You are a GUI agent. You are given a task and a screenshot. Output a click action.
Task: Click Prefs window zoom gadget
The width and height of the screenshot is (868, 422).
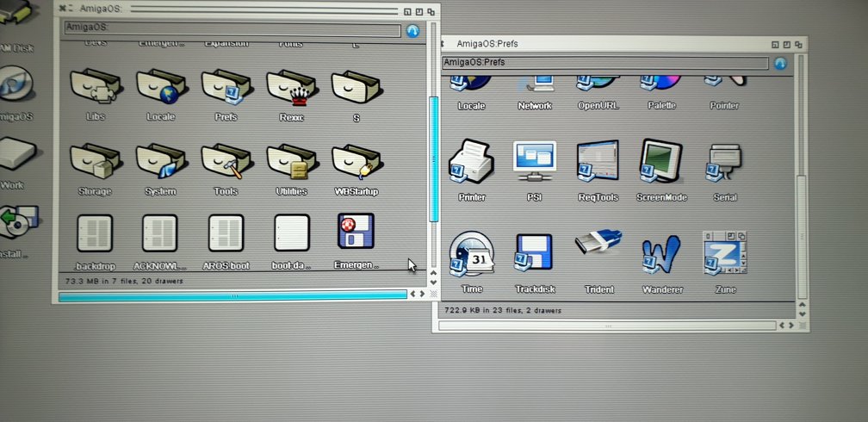(786, 44)
